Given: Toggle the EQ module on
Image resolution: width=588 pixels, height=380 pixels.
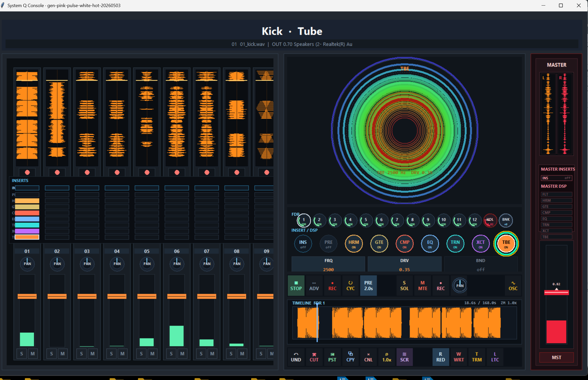Looking at the screenshot, I should coord(430,244).
